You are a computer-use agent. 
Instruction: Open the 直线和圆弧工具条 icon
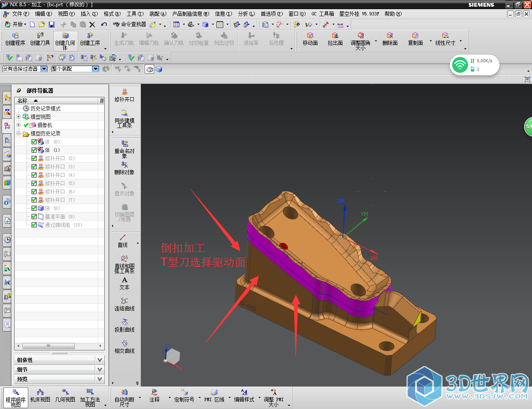[x=124, y=264]
